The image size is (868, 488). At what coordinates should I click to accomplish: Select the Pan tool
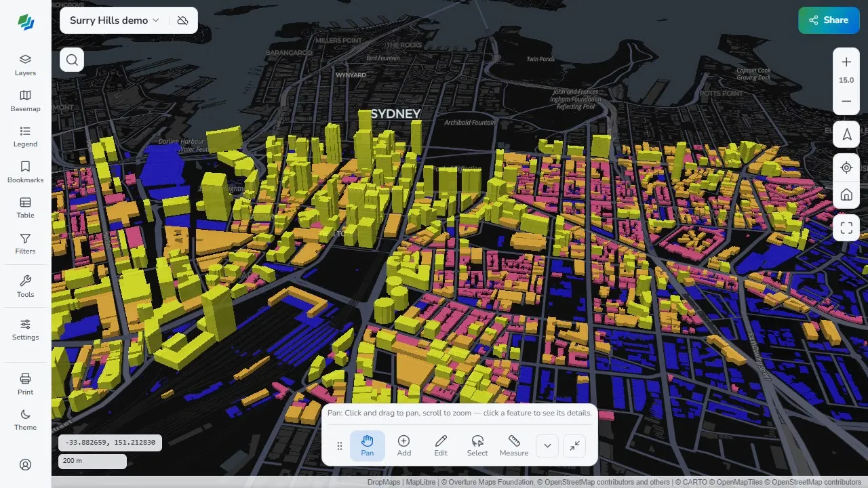(x=368, y=446)
